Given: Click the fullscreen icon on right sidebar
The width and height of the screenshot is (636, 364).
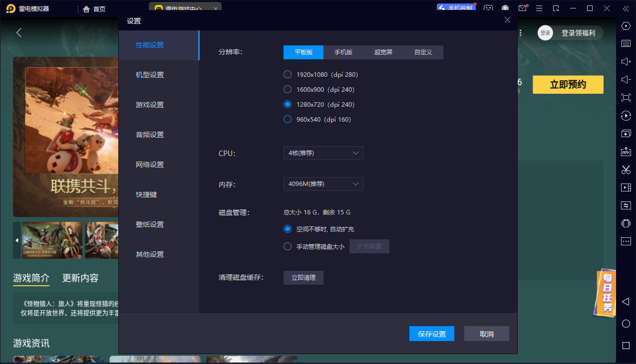Looking at the screenshot, I should tap(626, 97).
